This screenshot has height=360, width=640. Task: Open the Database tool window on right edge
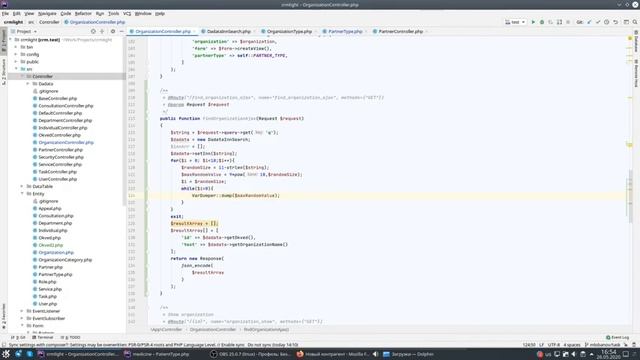(x=636, y=41)
